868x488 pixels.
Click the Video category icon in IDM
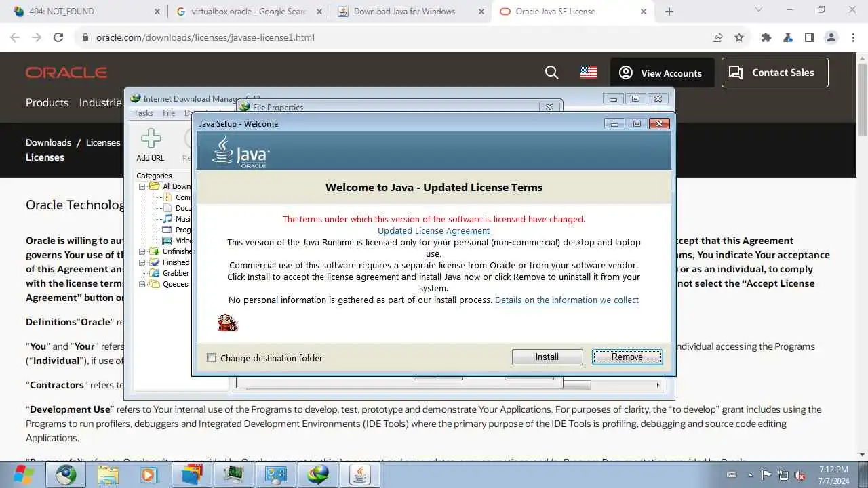167,241
